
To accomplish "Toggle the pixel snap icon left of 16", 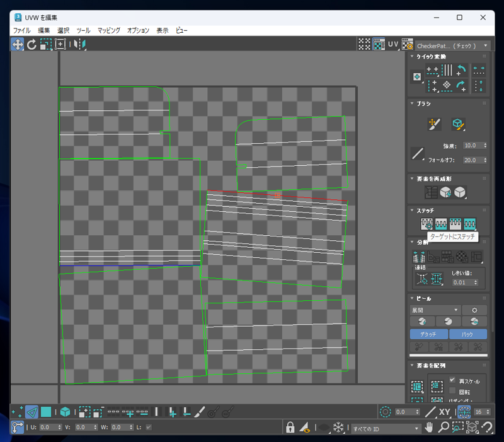I will pyautogui.click(x=464, y=412).
